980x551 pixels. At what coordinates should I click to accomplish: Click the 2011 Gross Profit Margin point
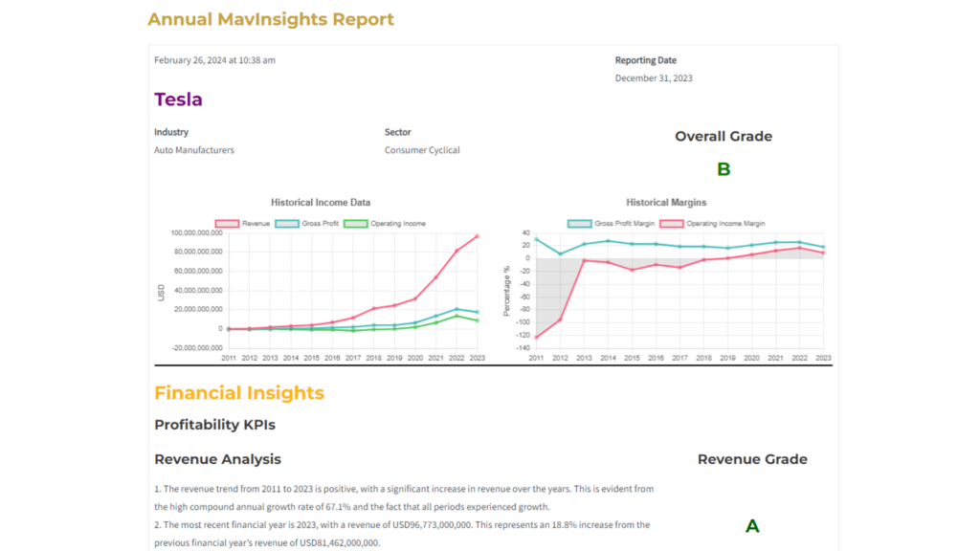coord(536,239)
